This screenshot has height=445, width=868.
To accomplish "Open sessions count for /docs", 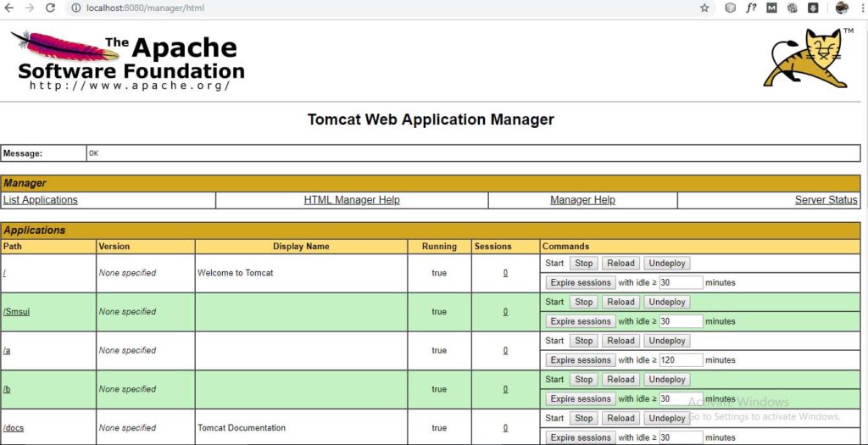I will click(x=505, y=428).
